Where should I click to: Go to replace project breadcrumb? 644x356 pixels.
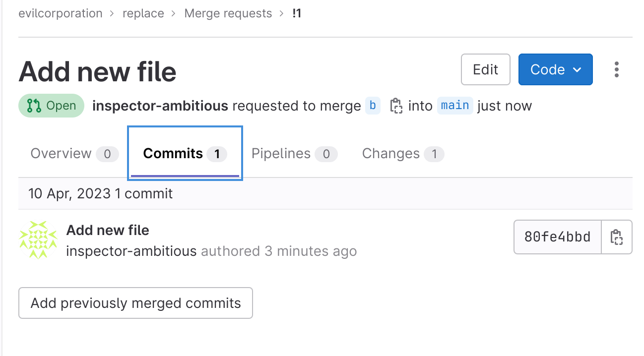coord(143,13)
